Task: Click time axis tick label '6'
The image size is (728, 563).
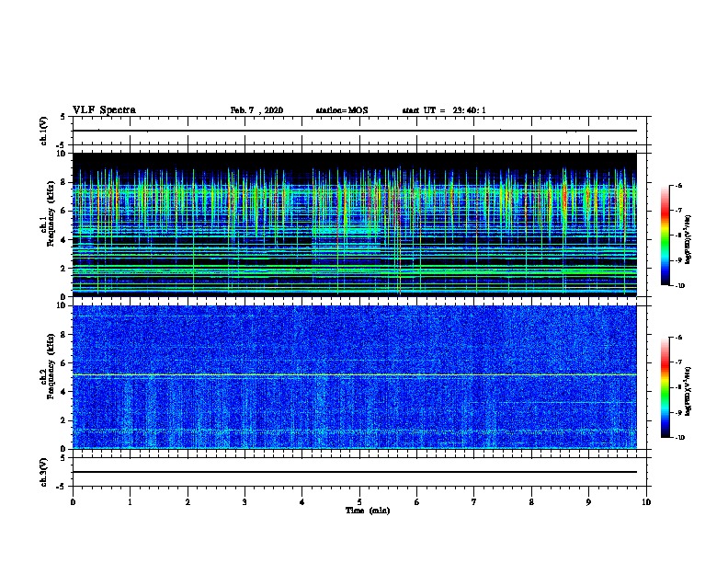Action: [x=416, y=502]
